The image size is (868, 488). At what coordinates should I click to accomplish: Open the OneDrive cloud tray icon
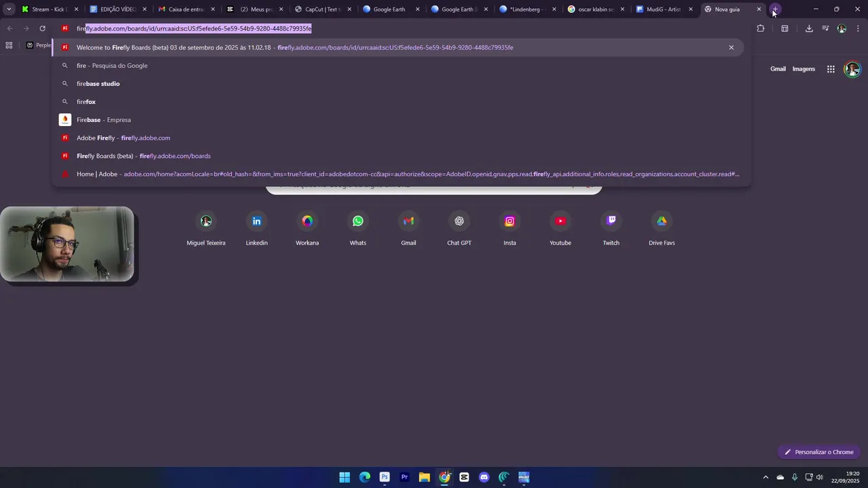780,477
